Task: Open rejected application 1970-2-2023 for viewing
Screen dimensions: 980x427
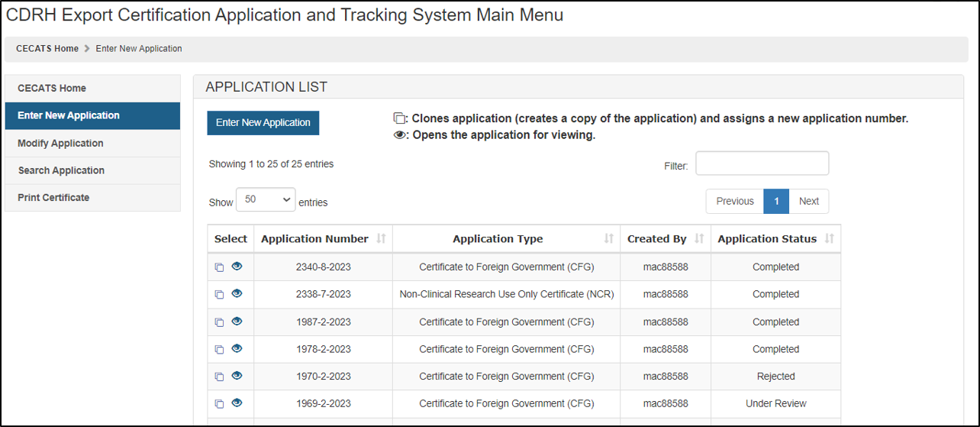Action: [x=237, y=376]
